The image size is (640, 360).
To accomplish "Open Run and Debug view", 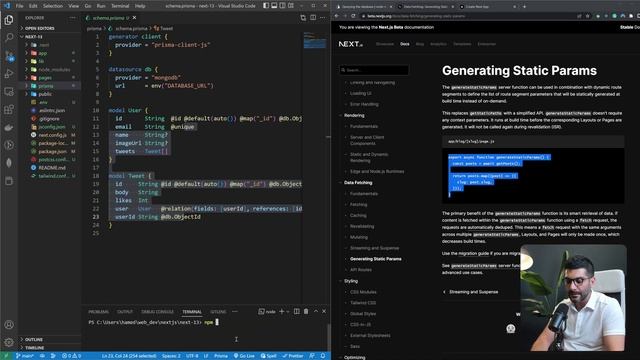I will click(9, 73).
